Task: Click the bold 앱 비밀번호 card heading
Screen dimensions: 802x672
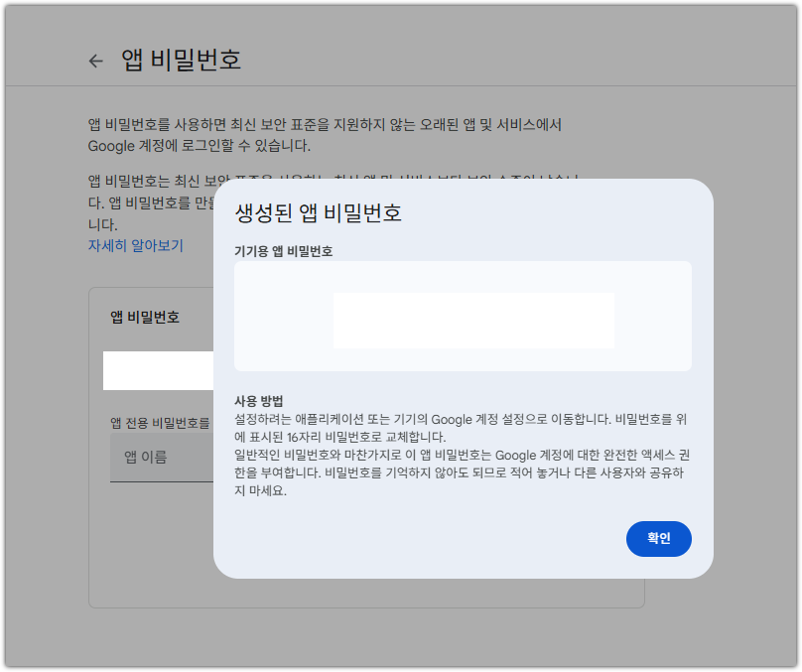Action: 145,317
